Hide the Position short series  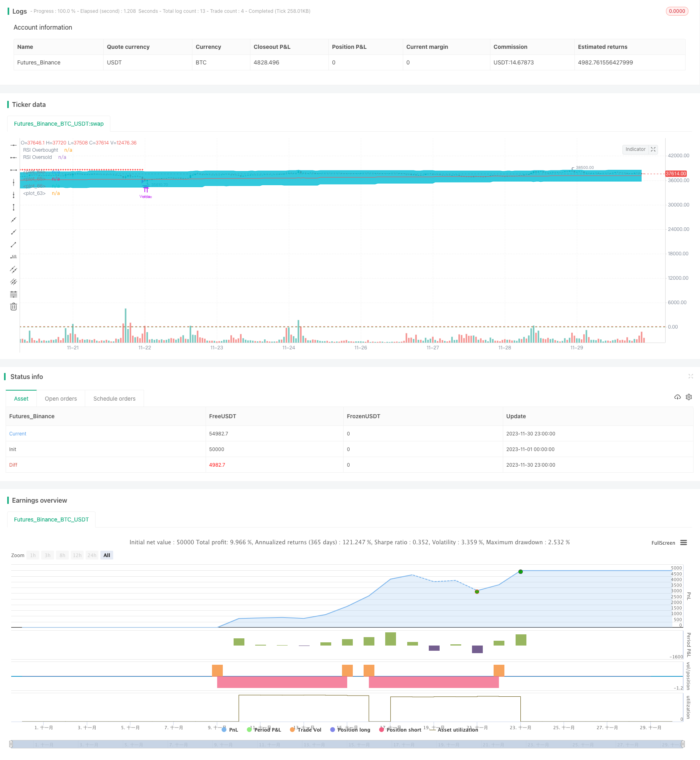point(400,730)
